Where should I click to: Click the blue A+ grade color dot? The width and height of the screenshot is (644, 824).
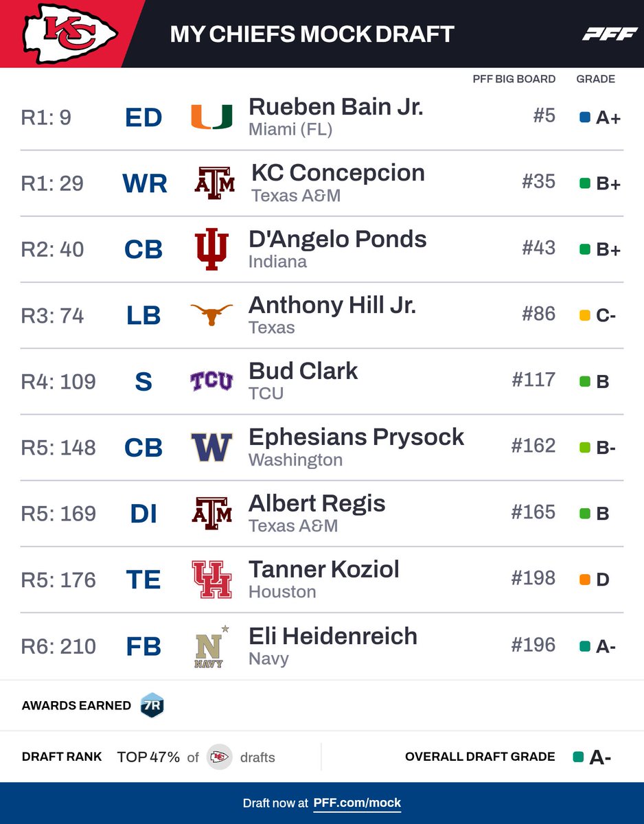[585, 117]
